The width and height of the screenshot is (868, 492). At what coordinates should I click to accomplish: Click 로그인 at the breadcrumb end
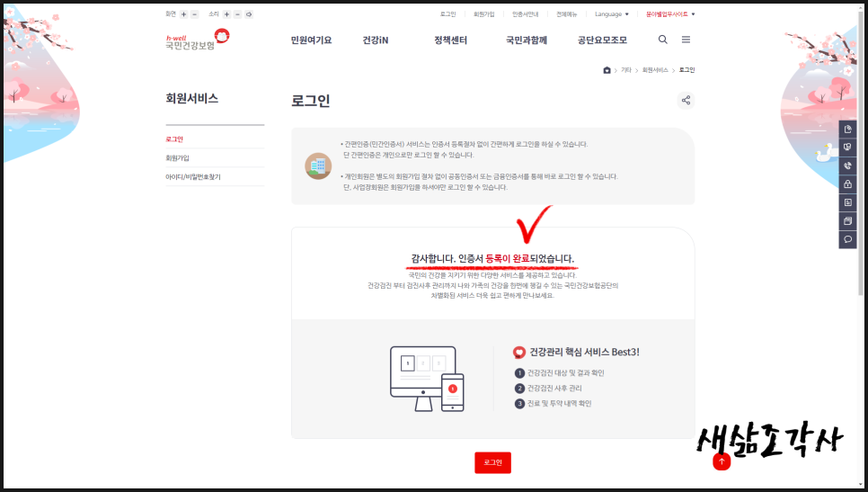click(x=686, y=70)
